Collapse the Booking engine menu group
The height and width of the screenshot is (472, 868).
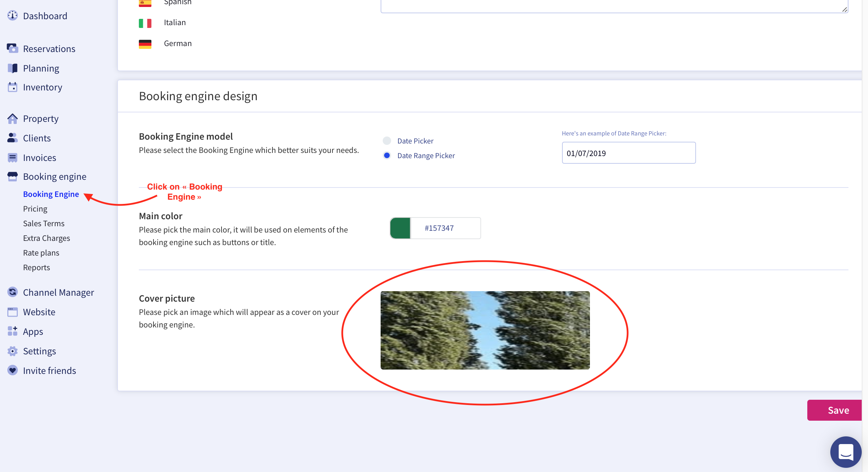55,177
